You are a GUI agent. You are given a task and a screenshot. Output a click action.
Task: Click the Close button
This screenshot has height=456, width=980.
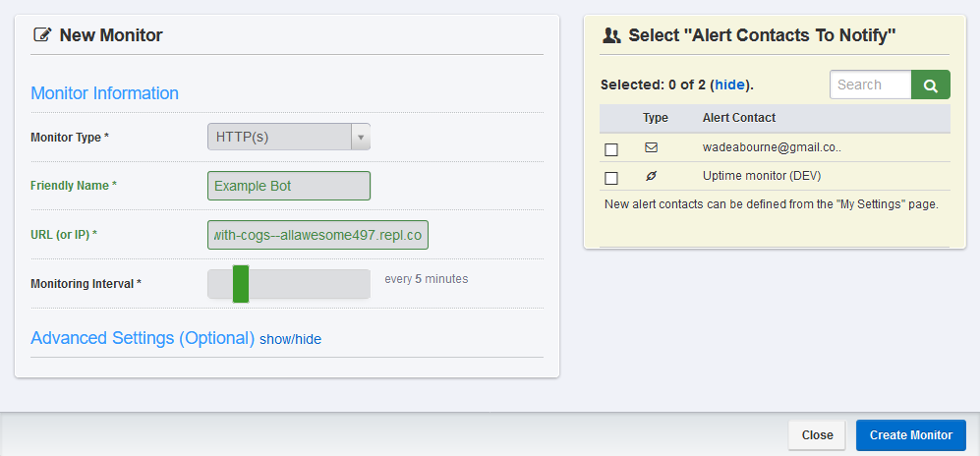pyautogui.click(x=817, y=435)
